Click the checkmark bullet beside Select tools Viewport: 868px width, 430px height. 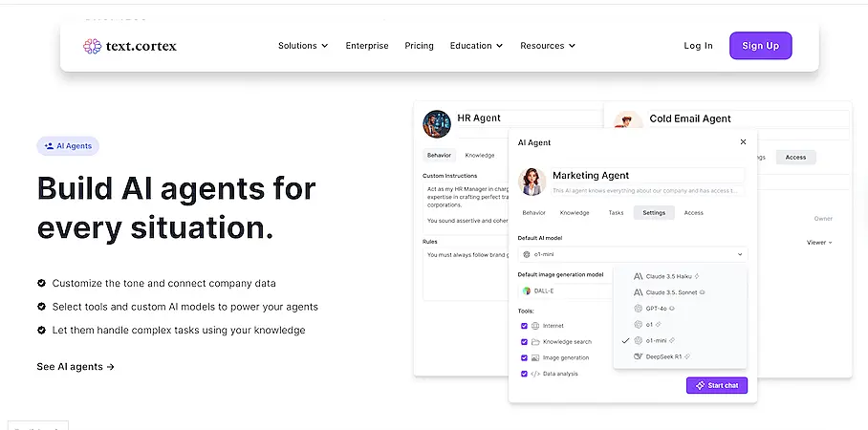(41, 306)
